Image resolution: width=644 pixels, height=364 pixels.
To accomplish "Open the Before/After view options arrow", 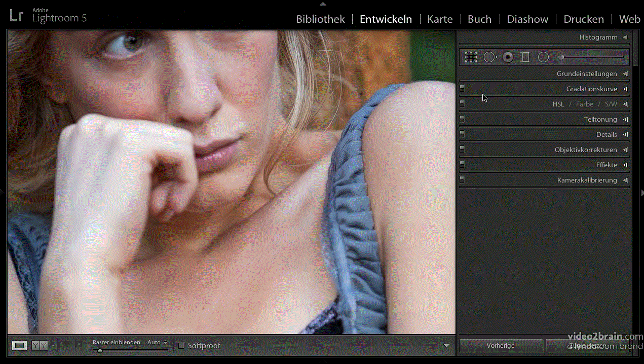I will (x=53, y=346).
